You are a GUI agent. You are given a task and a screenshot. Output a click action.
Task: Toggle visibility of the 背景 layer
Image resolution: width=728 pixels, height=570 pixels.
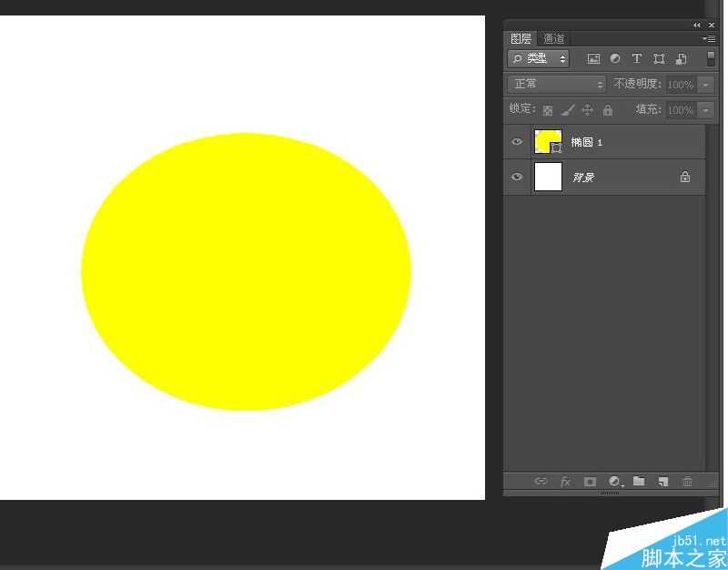coord(517,177)
